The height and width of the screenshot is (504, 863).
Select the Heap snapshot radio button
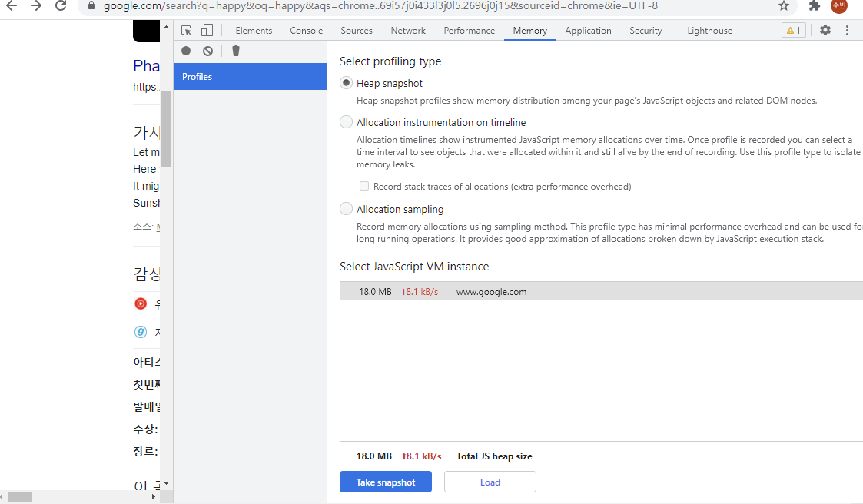click(346, 82)
